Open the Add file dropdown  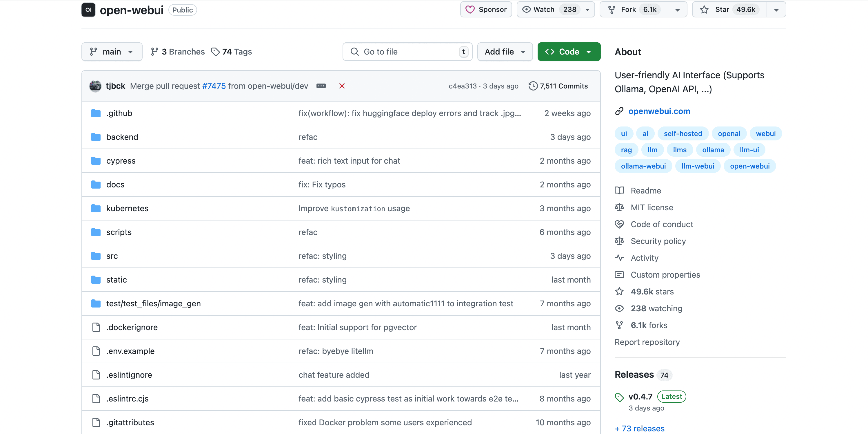[x=504, y=52]
